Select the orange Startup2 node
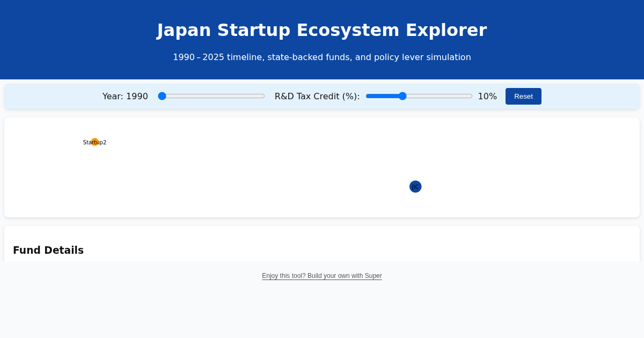The height and width of the screenshot is (338, 644). point(94,142)
